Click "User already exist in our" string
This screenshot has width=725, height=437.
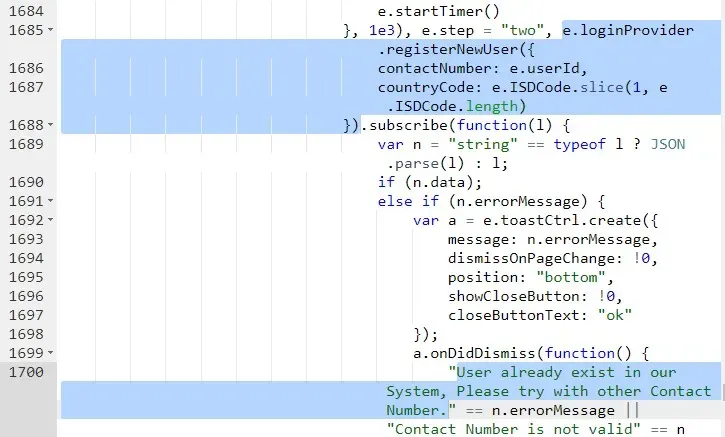coord(562,372)
